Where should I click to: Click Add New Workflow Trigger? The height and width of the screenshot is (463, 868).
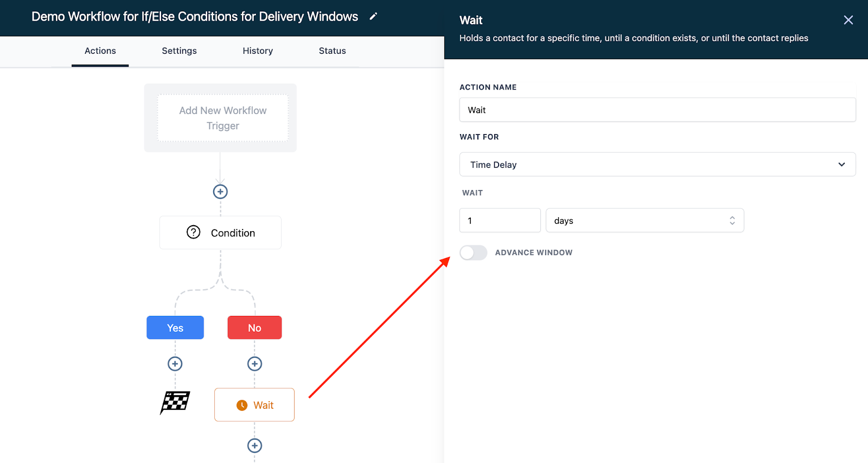pos(223,118)
